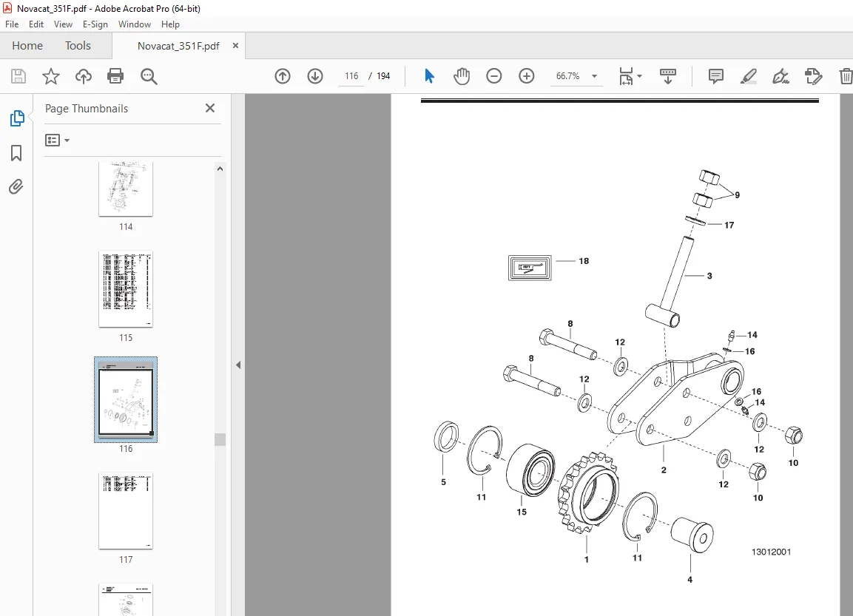
Task: Click part label 5 in diagram
Action: [x=443, y=482]
